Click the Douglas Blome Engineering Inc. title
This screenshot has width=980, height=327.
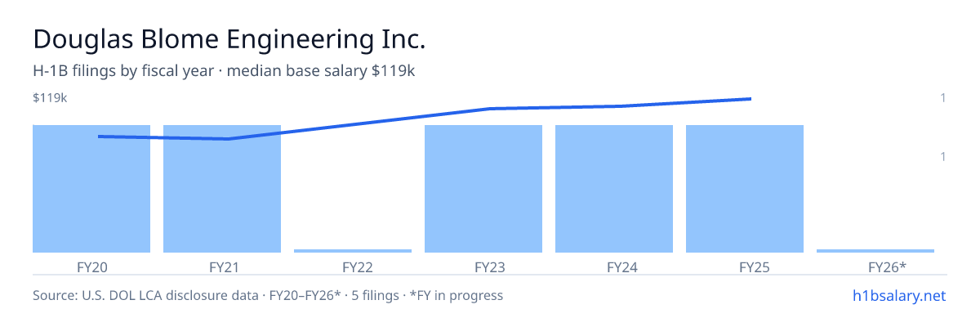[229, 39]
